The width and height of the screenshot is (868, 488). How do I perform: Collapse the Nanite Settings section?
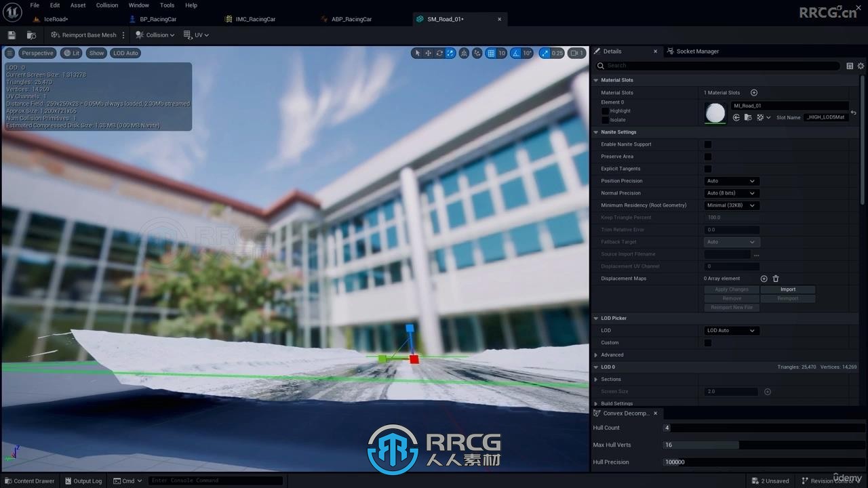point(596,132)
